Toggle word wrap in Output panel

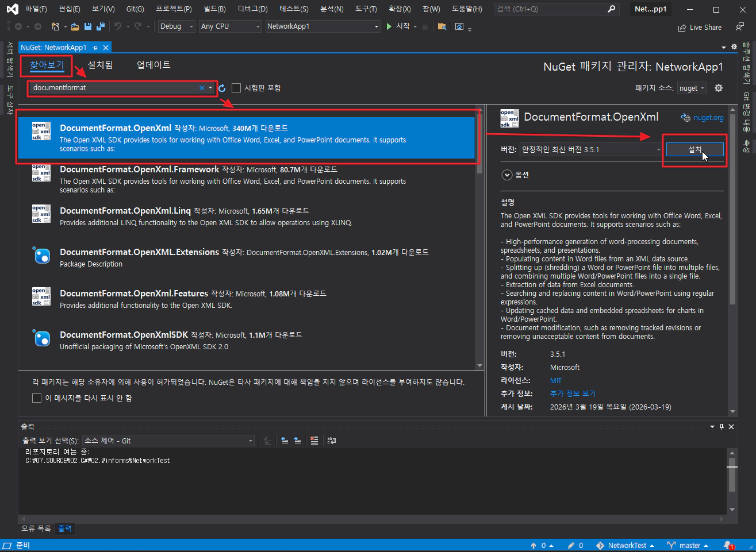click(x=332, y=441)
